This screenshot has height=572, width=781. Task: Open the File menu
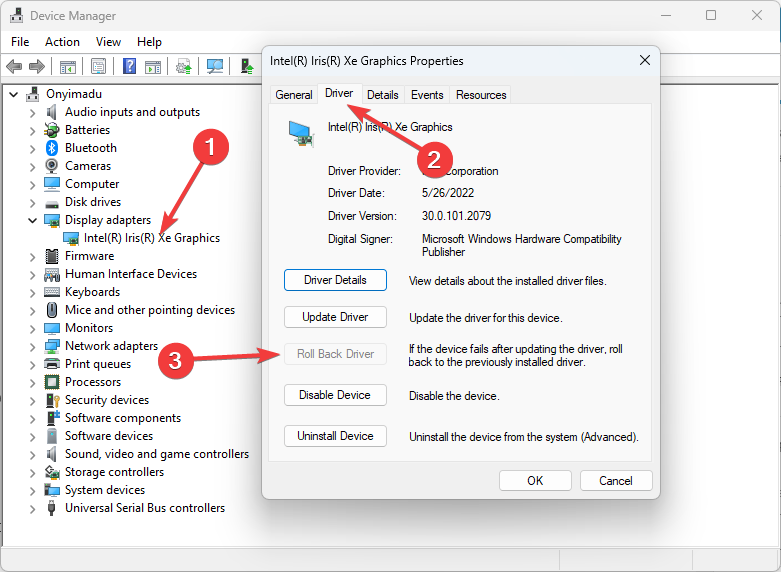(20, 42)
